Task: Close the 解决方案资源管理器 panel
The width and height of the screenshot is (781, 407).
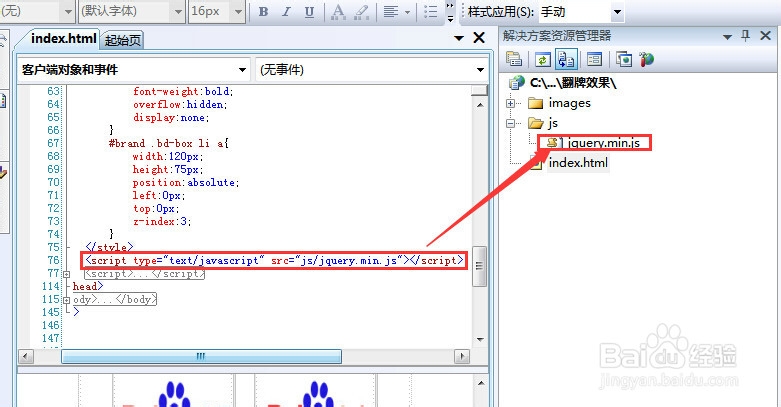Action: pos(766,35)
